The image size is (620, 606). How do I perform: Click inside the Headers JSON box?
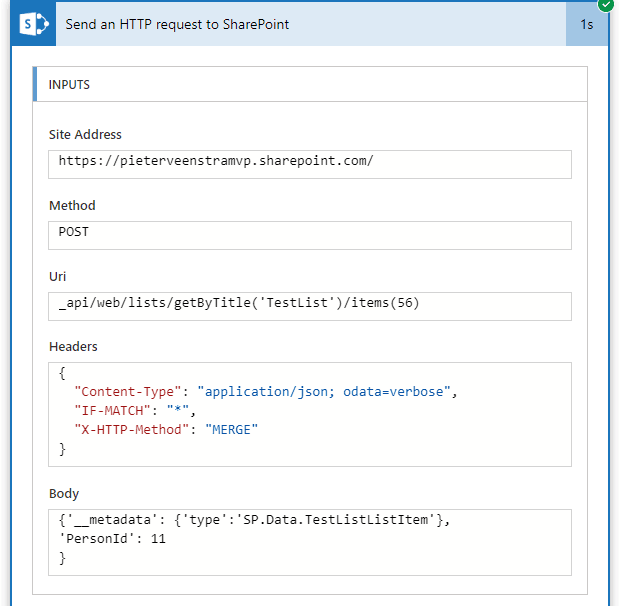tap(310, 414)
